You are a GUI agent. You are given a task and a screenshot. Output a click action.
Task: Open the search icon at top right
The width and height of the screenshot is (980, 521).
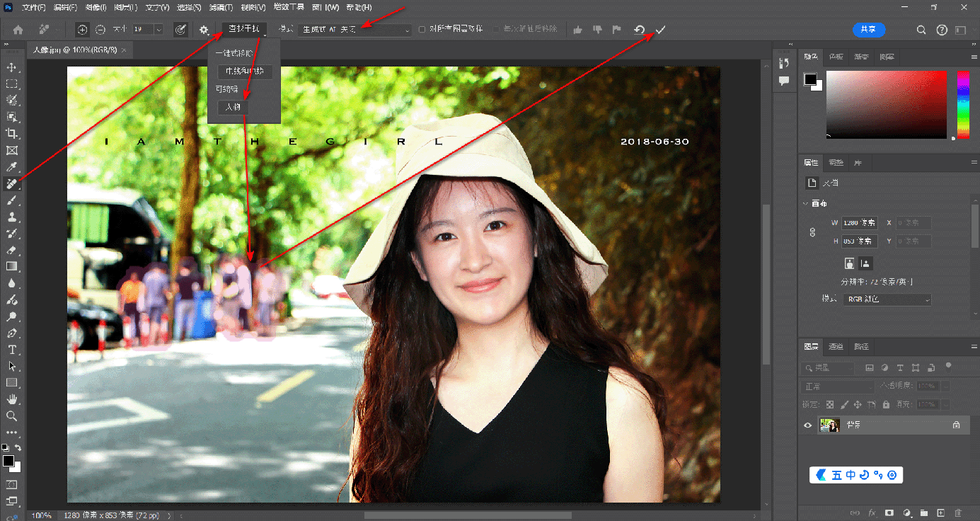click(921, 30)
